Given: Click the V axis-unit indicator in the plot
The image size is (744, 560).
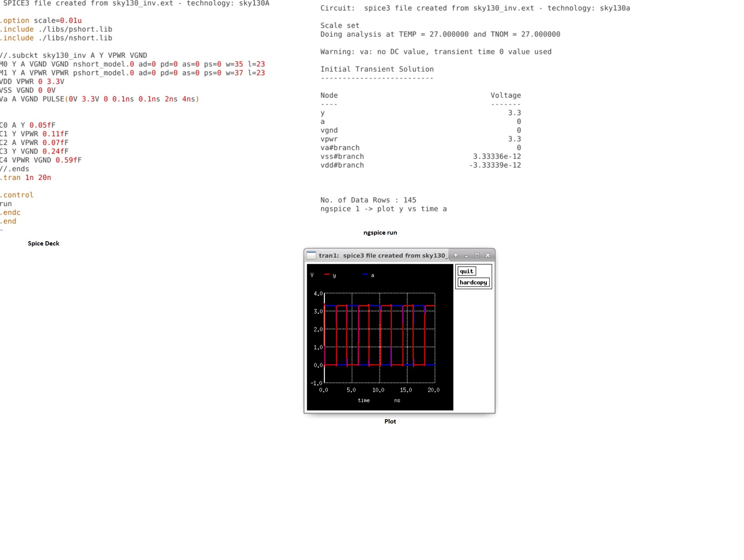Looking at the screenshot, I should pos(312,275).
